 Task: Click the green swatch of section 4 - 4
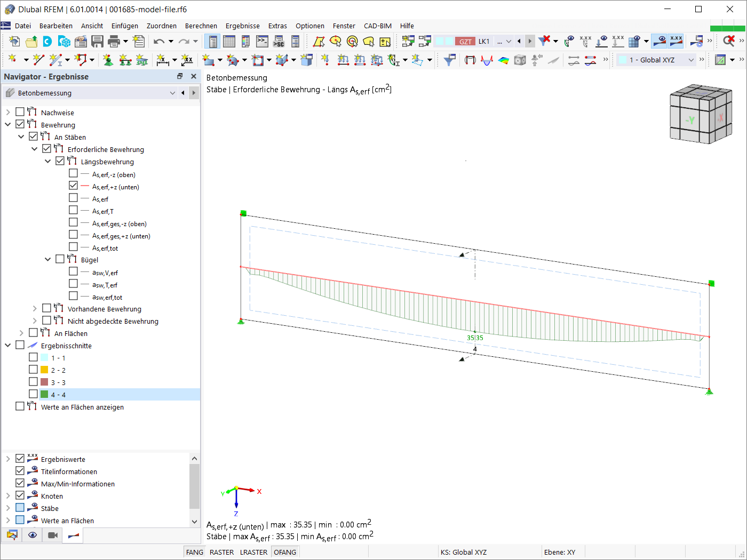point(44,394)
